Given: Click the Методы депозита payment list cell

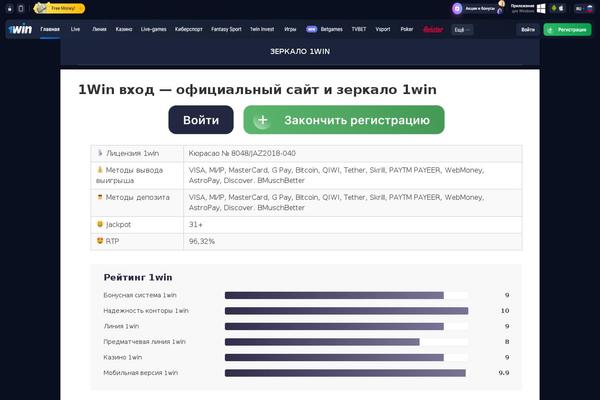Looking at the screenshot, I should tap(352, 202).
